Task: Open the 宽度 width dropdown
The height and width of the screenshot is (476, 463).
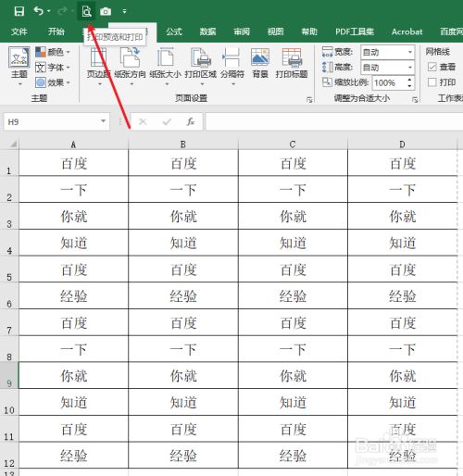Action: click(410, 52)
